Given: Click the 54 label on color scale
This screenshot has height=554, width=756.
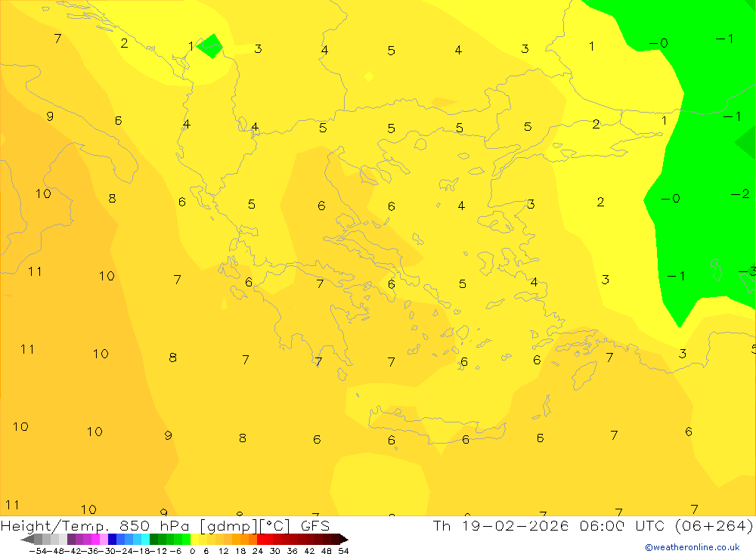Looking at the screenshot, I should [x=343, y=551].
